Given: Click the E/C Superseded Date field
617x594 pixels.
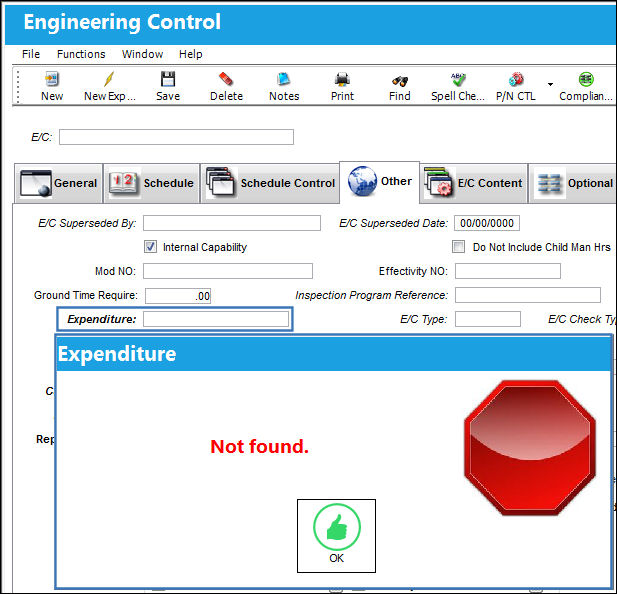Looking at the screenshot, I should click(x=487, y=223).
